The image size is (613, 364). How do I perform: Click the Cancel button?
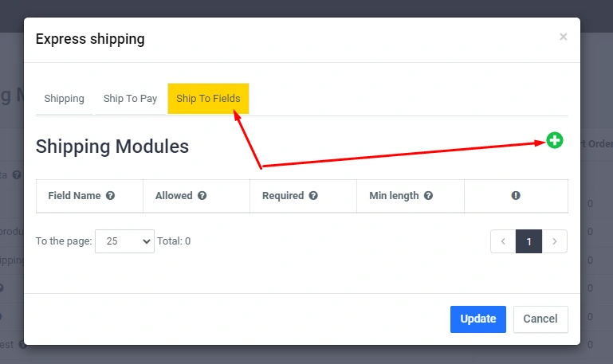[x=540, y=319]
